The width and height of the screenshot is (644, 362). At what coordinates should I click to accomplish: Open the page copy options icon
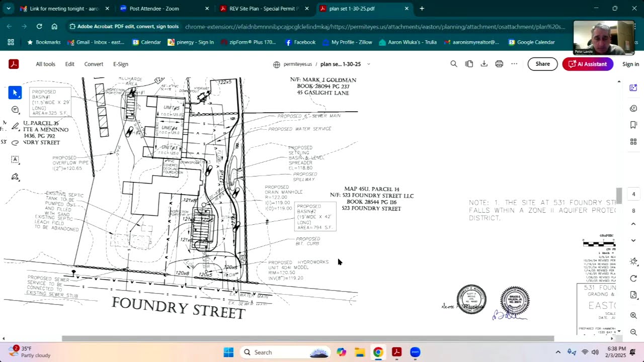(x=469, y=64)
